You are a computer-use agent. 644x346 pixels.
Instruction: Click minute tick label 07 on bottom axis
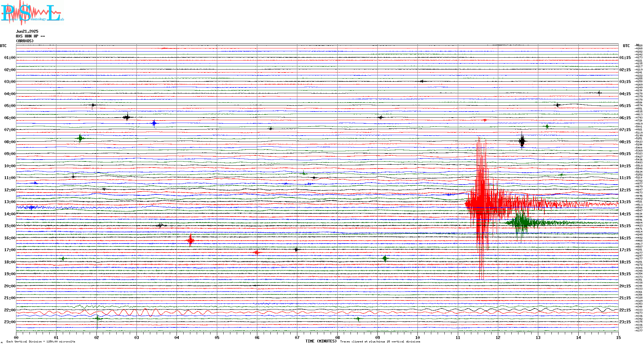coord(297,337)
